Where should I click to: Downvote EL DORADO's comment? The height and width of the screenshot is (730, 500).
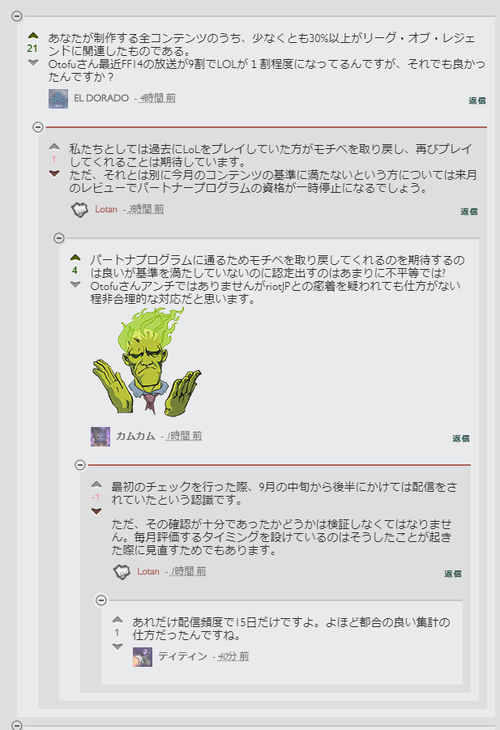coord(33,62)
